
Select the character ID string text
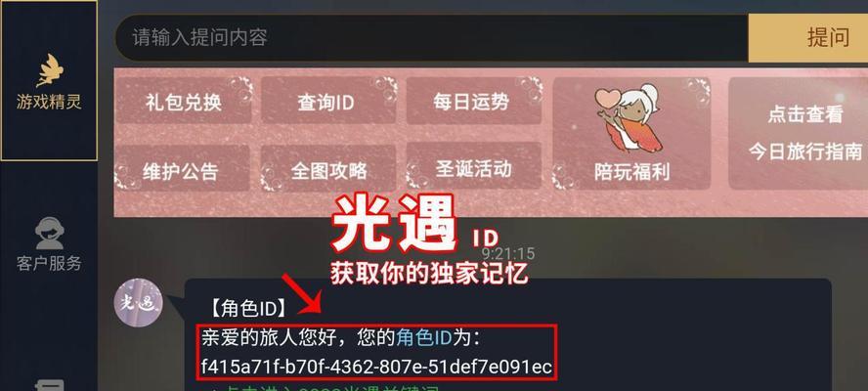coord(376,367)
